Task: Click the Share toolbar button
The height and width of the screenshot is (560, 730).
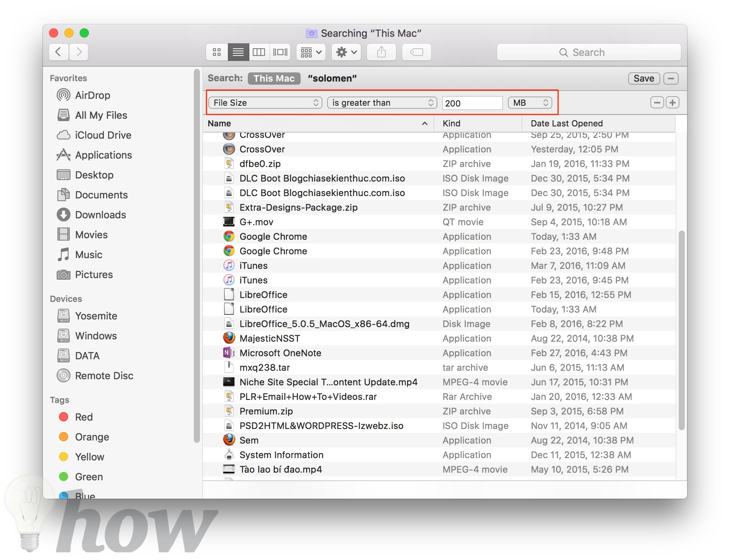Action: (x=381, y=52)
